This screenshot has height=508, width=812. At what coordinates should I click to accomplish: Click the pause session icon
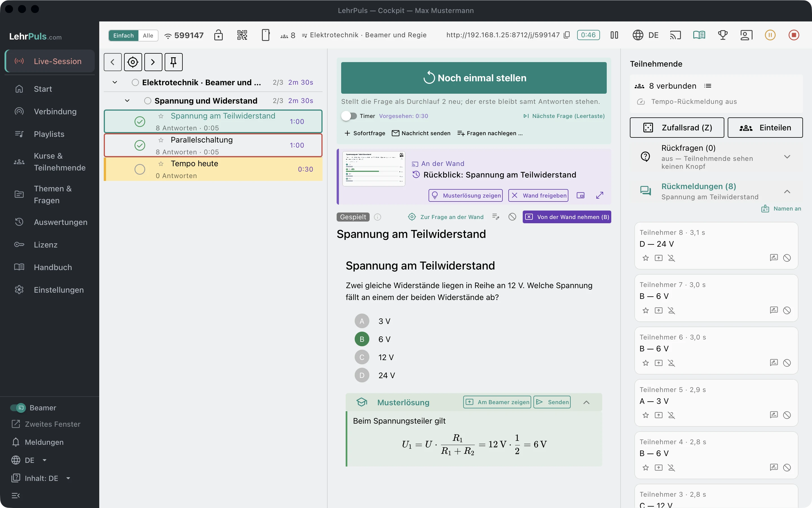(x=770, y=35)
